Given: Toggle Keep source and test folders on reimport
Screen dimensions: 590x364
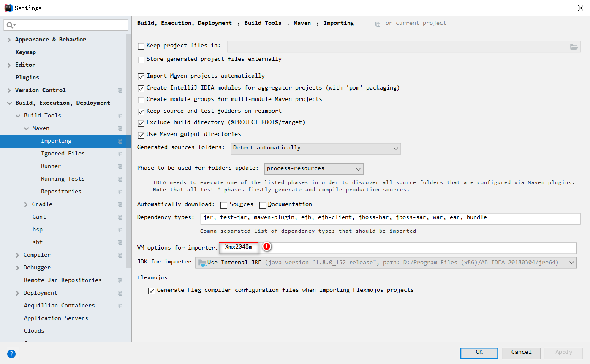Looking at the screenshot, I should point(141,111).
